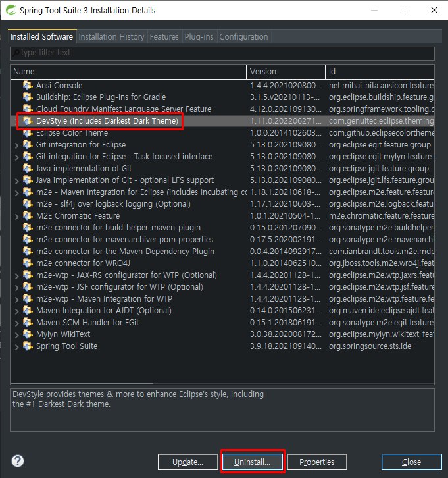Click the Spring leaf icon in title bar
The image size is (448, 478).
[x=11, y=10]
